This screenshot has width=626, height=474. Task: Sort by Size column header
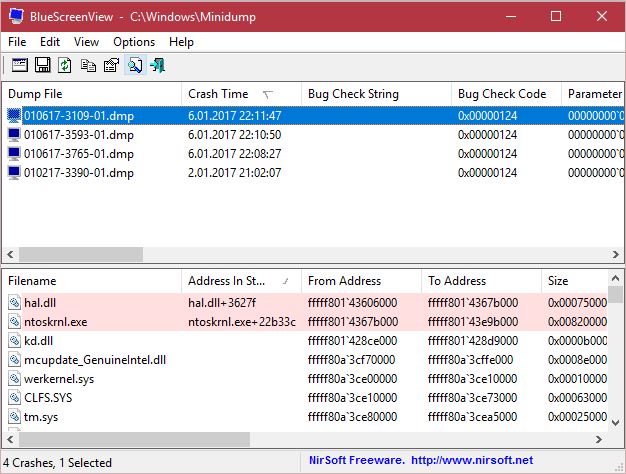(x=574, y=281)
